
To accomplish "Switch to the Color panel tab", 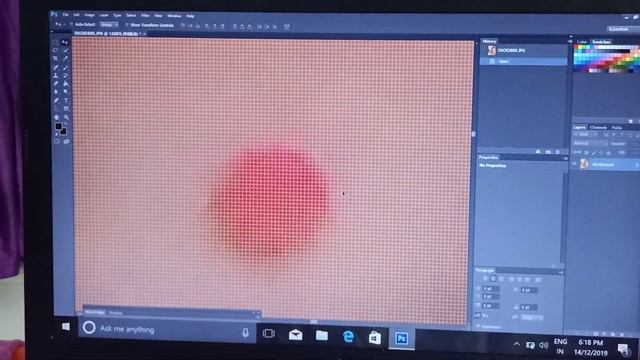I will point(582,42).
